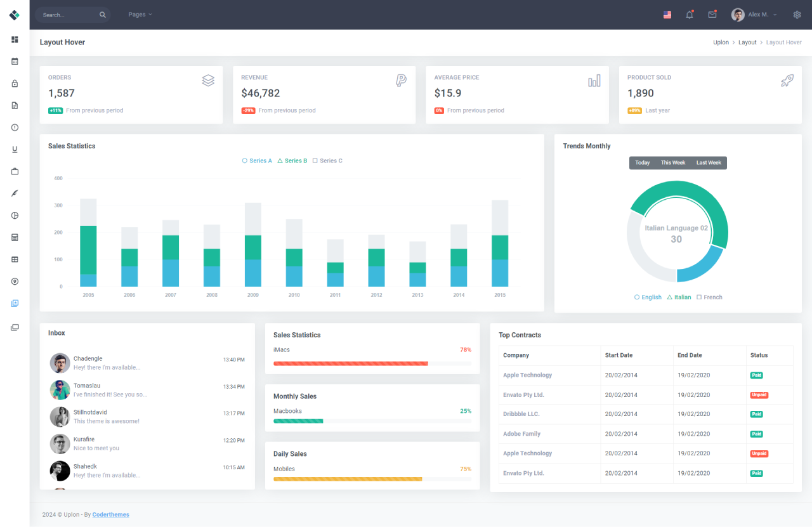Open Kurafire's inbox message
This screenshot has width=812, height=527.
[147, 444]
